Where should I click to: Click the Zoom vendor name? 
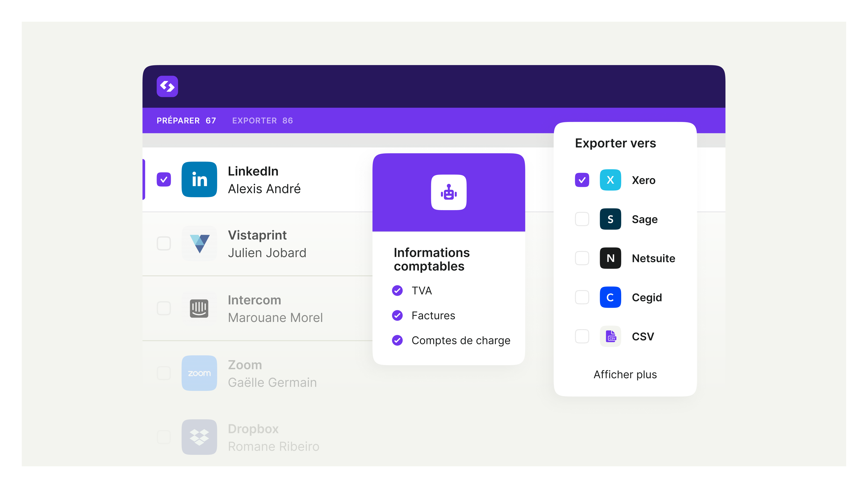[245, 365]
